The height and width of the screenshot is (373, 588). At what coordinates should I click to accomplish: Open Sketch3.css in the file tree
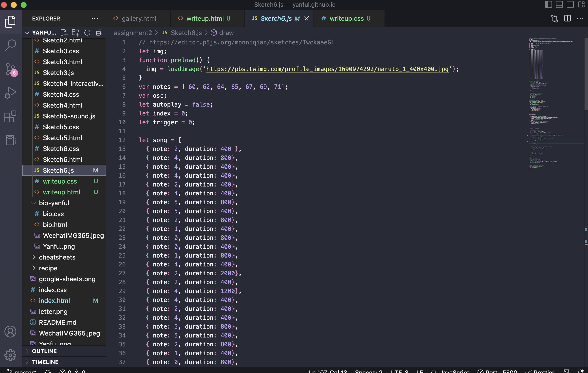coord(64,51)
